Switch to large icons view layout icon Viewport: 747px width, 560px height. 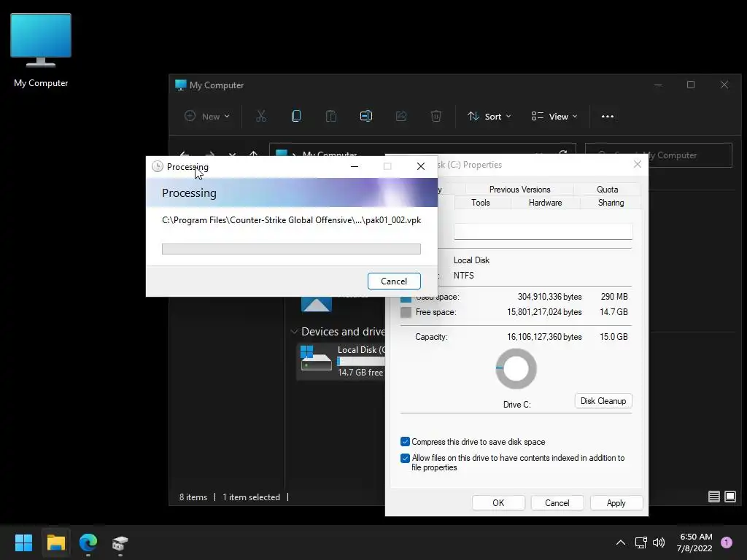tap(730, 497)
